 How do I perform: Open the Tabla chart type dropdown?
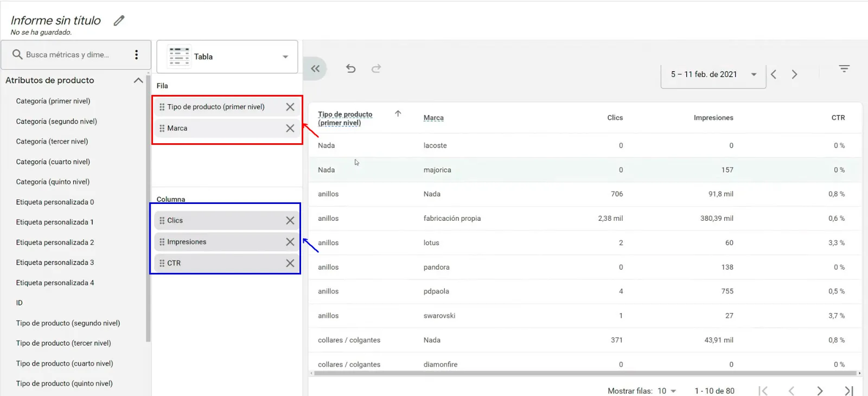click(227, 56)
